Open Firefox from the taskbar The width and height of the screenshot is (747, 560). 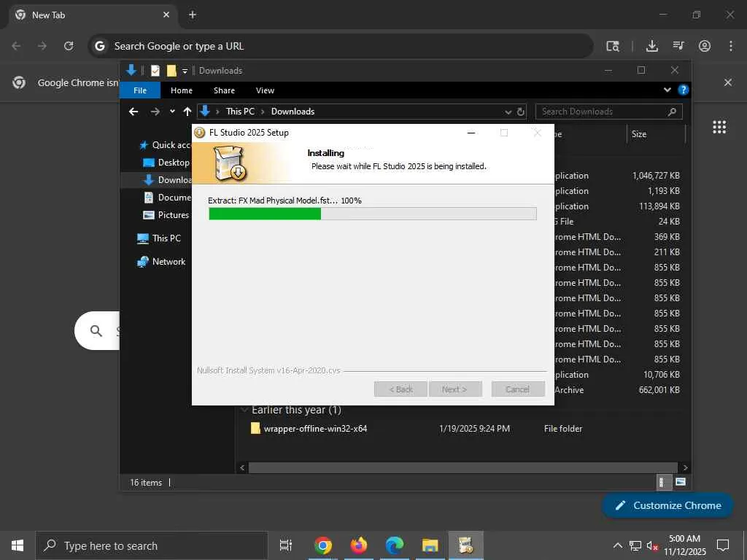[359, 545]
